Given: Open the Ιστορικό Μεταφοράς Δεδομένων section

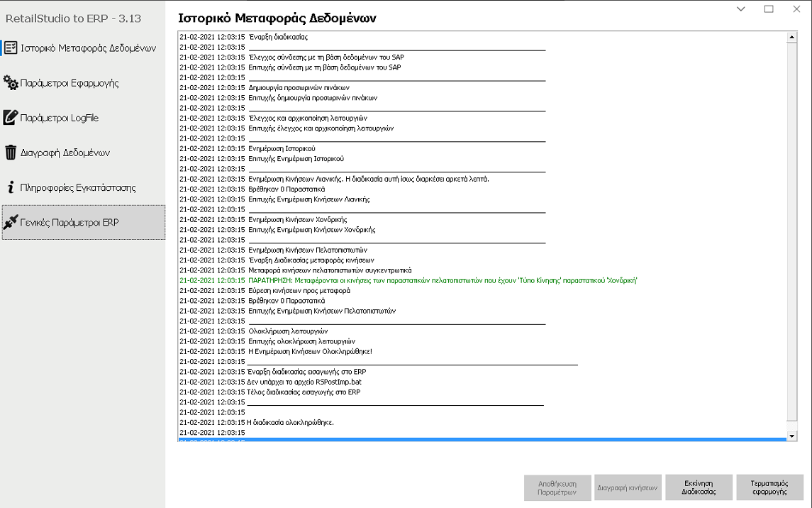Looking at the screenshot, I should click(88, 48).
